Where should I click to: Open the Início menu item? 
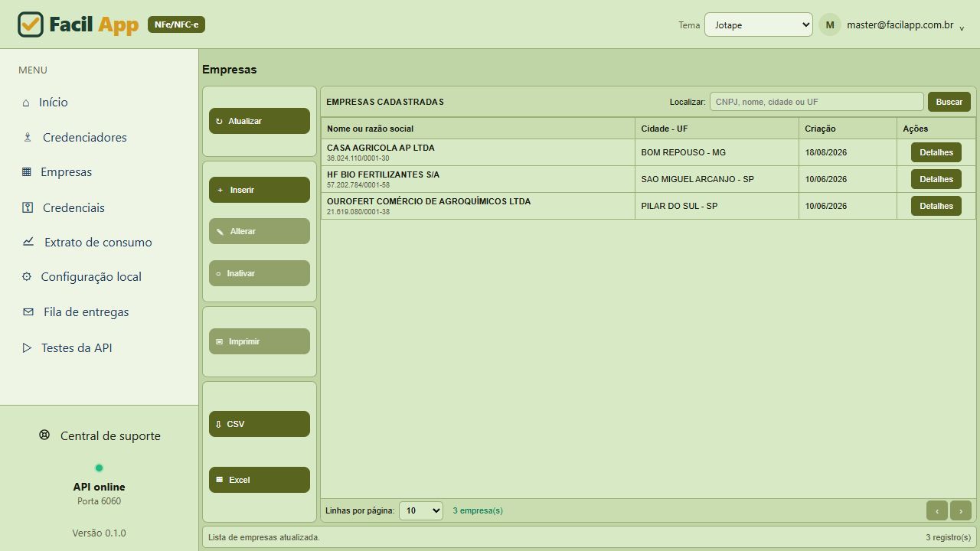tap(53, 103)
